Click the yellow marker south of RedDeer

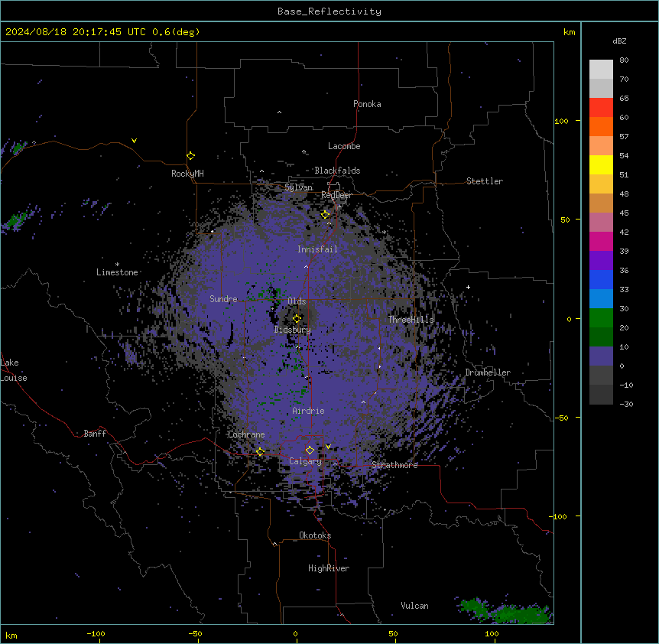click(325, 215)
